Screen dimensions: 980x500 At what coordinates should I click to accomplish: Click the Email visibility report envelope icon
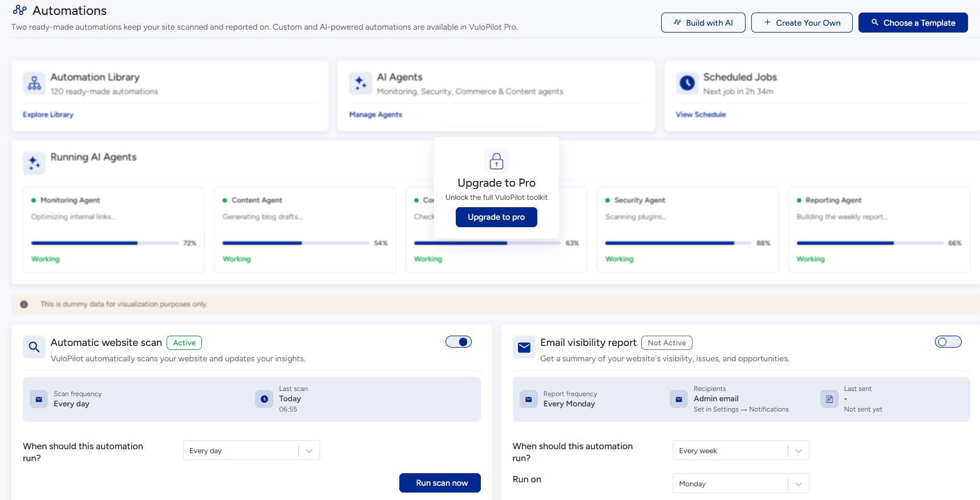click(524, 347)
